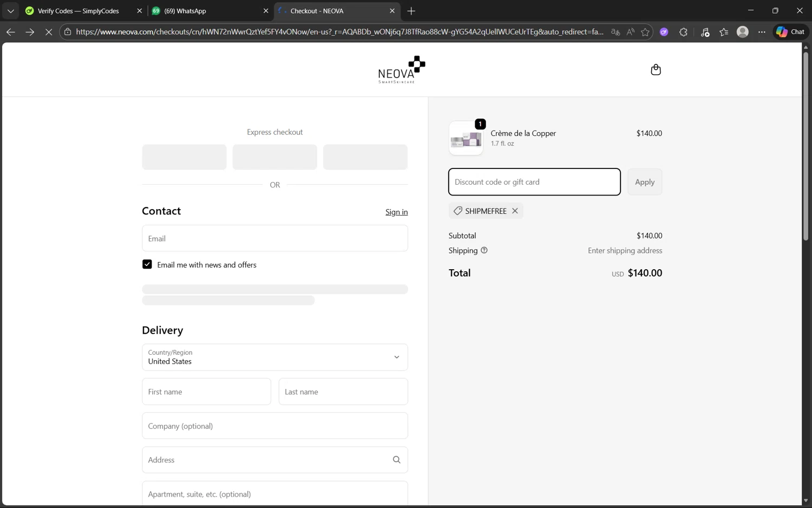Restore down the browser window
Viewport: 812px width, 508px height.
775,11
